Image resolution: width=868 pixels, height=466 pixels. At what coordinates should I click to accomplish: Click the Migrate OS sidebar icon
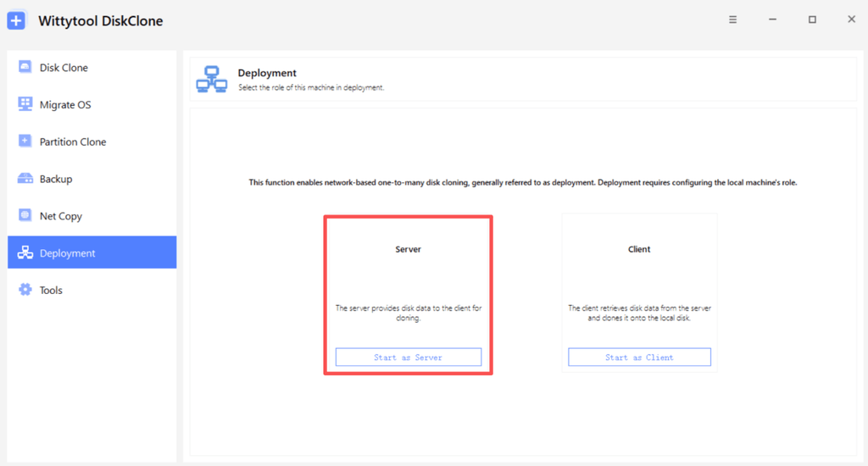pyautogui.click(x=25, y=104)
